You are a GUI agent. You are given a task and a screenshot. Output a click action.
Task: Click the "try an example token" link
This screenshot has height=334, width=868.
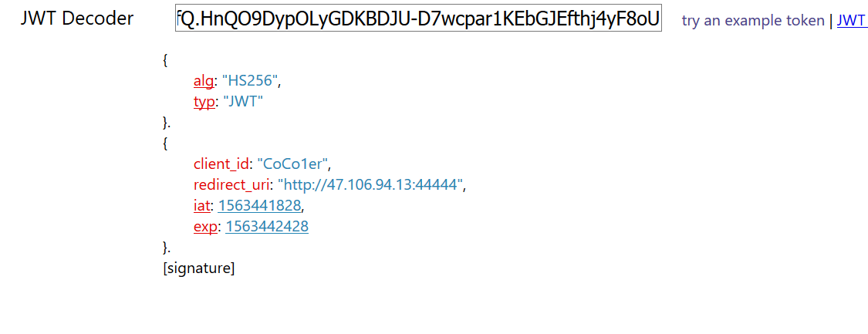point(752,21)
